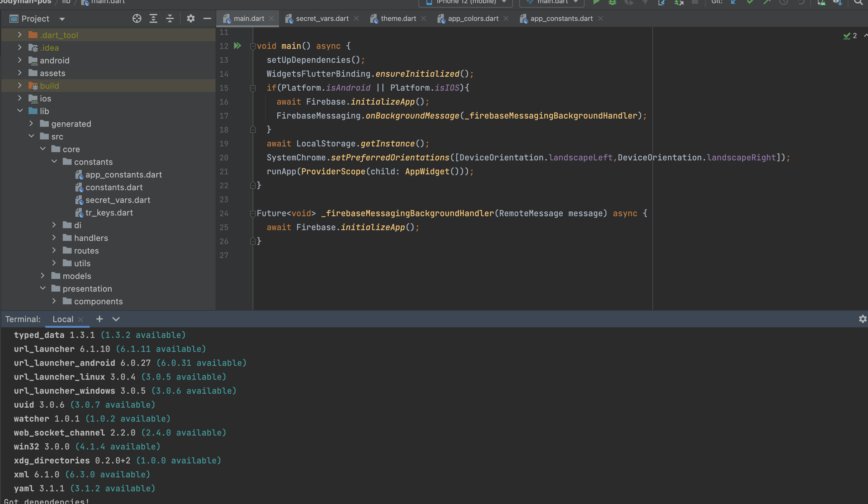Click Flutter Hot Reload lightning icon
The width and height of the screenshot is (868, 504).
click(x=645, y=2)
